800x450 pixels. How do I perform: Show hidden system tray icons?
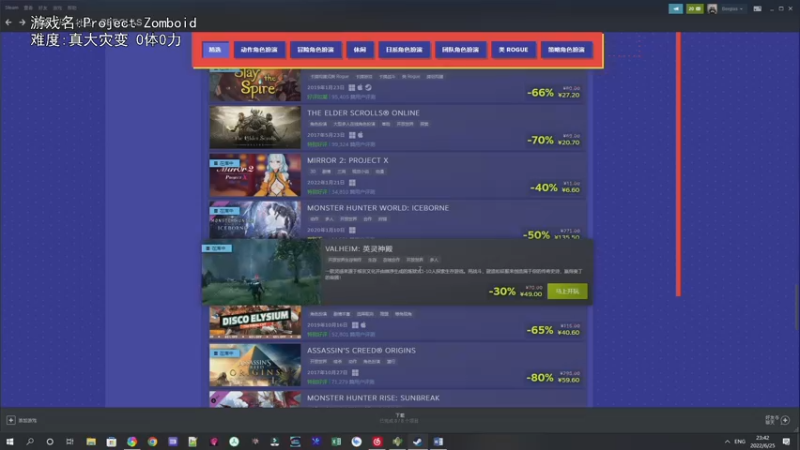[727, 441]
